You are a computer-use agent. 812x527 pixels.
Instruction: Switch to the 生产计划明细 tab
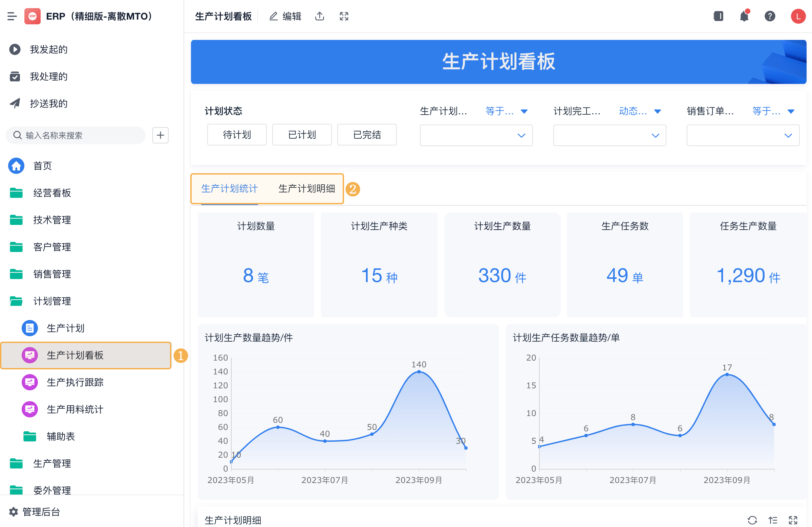point(306,188)
